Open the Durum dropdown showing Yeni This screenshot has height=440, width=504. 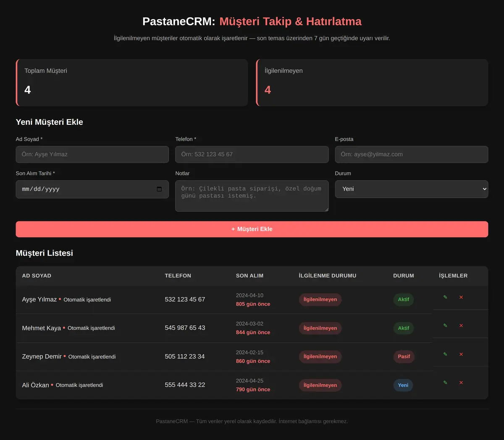pos(412,189)
